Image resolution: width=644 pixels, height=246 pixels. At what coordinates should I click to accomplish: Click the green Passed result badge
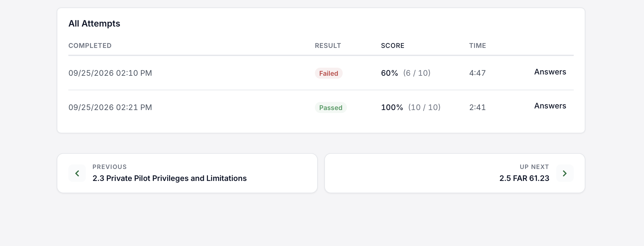click(x=330, y=108)
